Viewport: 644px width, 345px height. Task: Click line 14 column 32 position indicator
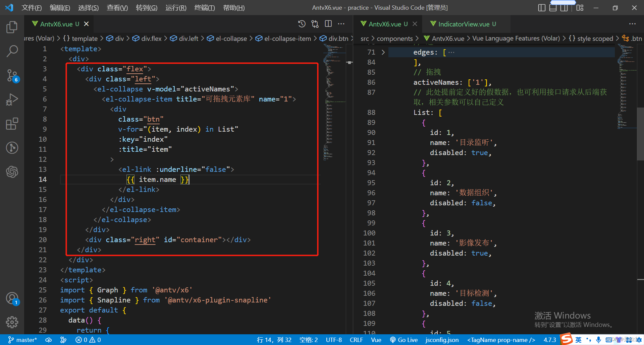click(x=274, y=340)
